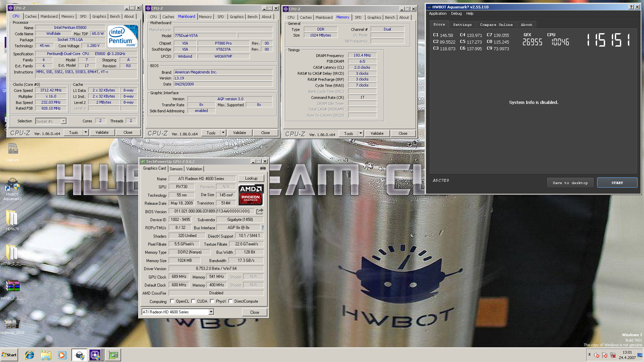Click the CPU-Z icon in the first window's title bar

pos(10,8)
